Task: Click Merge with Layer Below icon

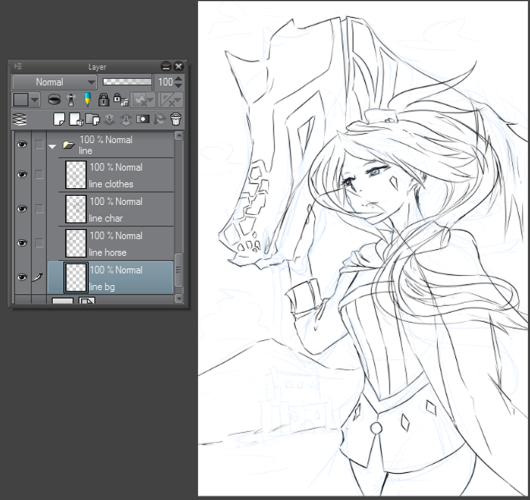Action: (126, 119)
